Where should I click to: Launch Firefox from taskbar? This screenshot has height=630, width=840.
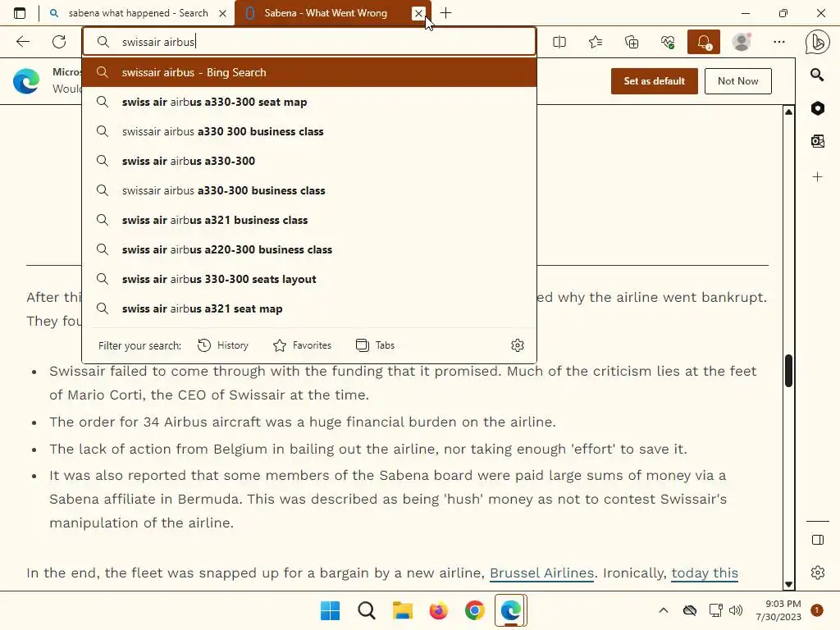pos(438,610)
